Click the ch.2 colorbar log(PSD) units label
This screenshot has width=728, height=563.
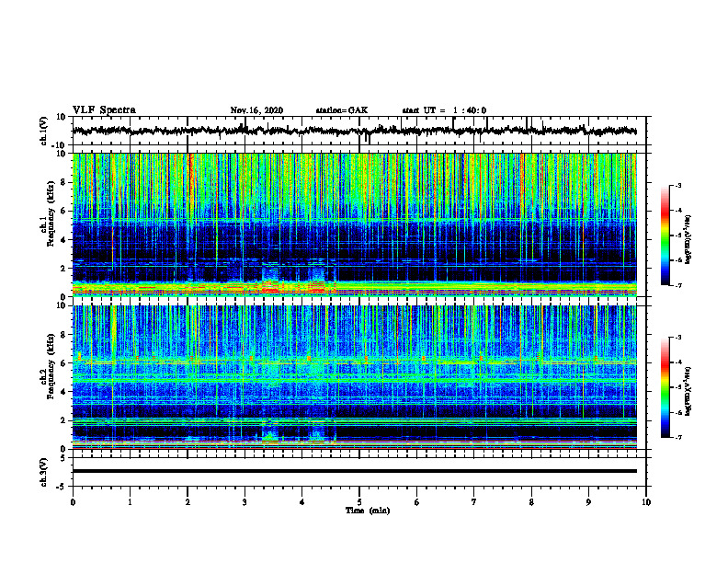point(688,391)
